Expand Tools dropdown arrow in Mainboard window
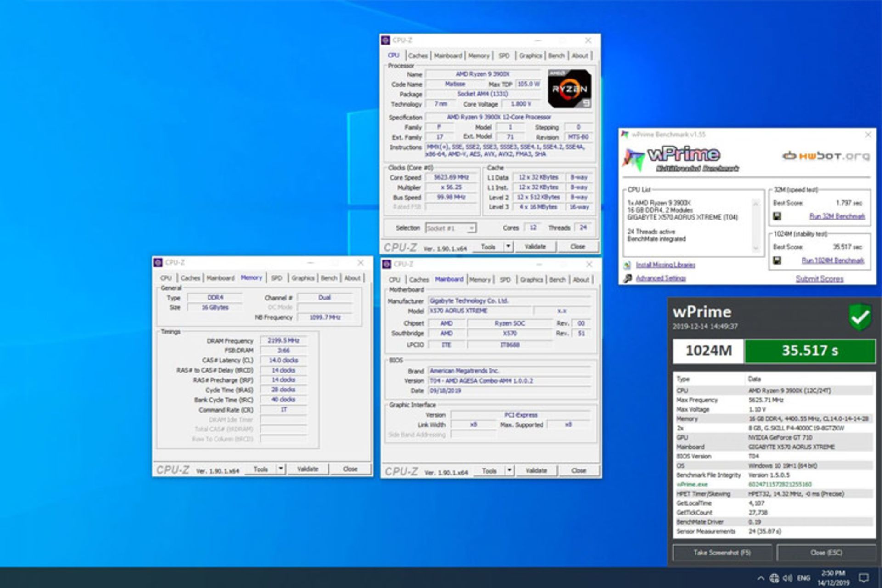The width and height of the screenshot is (882, 588). [509, 471]
